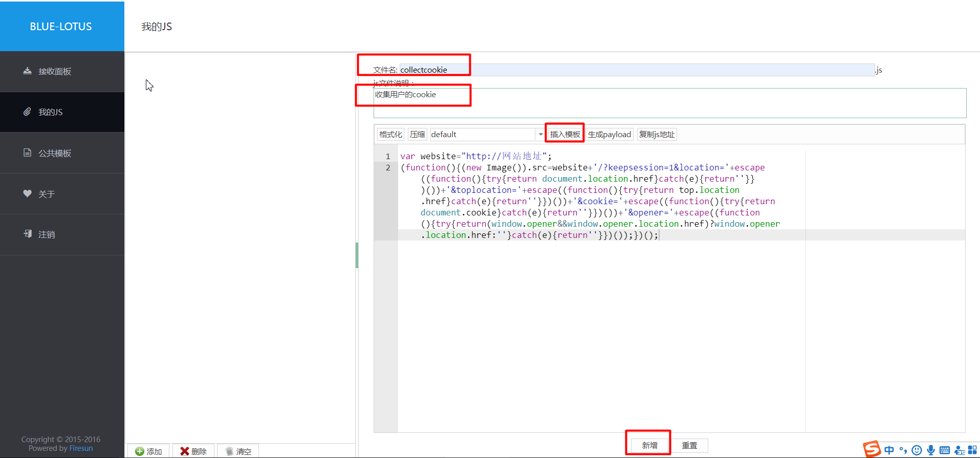Screen dimensions: 980x458
Task: Click the red X icon for 删除
Action: tap(184, 451)
